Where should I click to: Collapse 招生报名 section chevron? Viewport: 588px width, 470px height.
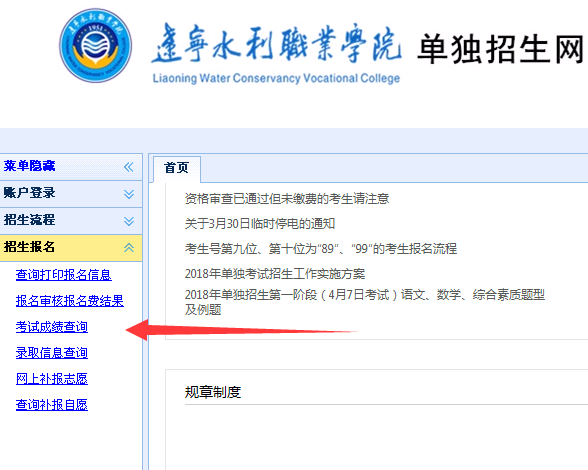point(129,248)
